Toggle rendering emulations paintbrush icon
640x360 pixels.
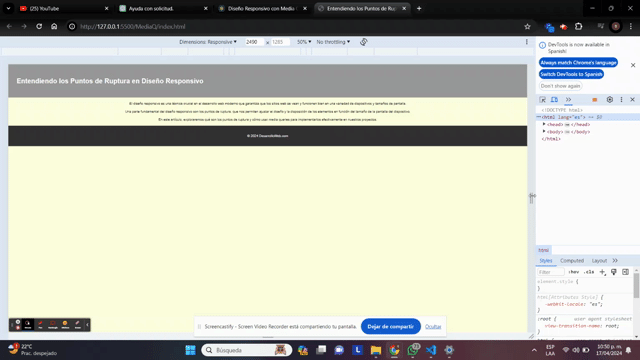point(614,272)
